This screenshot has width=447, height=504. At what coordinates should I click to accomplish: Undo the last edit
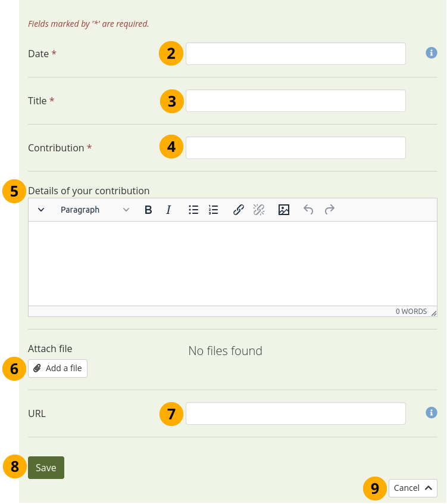pos(308,210)
